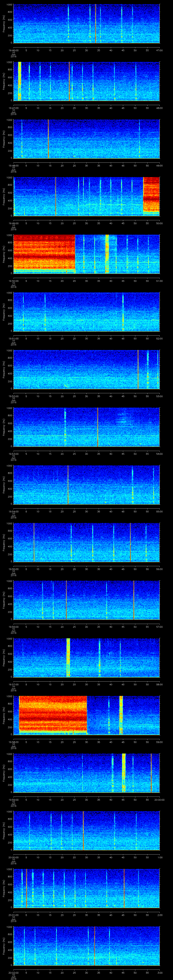
Task: Click the '19:49:00' start time label
Action: pos(13,223)
